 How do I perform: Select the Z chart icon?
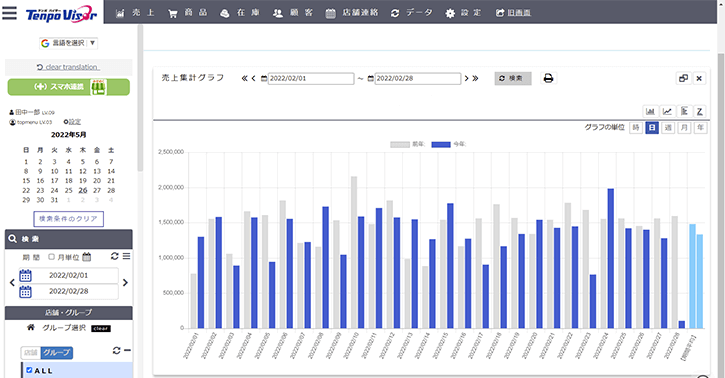pos(700,111)
